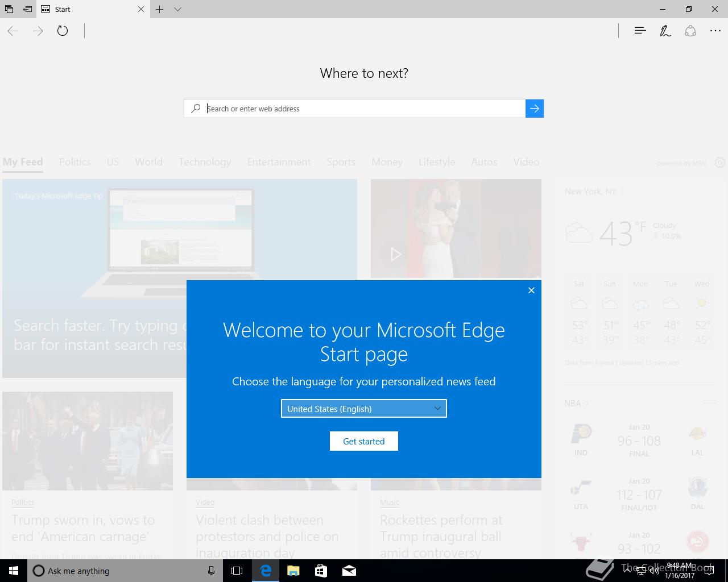Open the More actions ellipsis menu

point(715,31)
